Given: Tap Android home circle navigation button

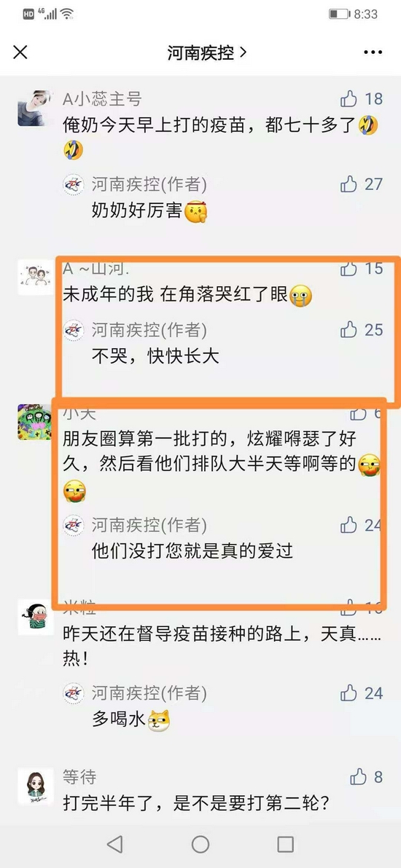Looking at the screenshot, I should (x=200, y=844).
